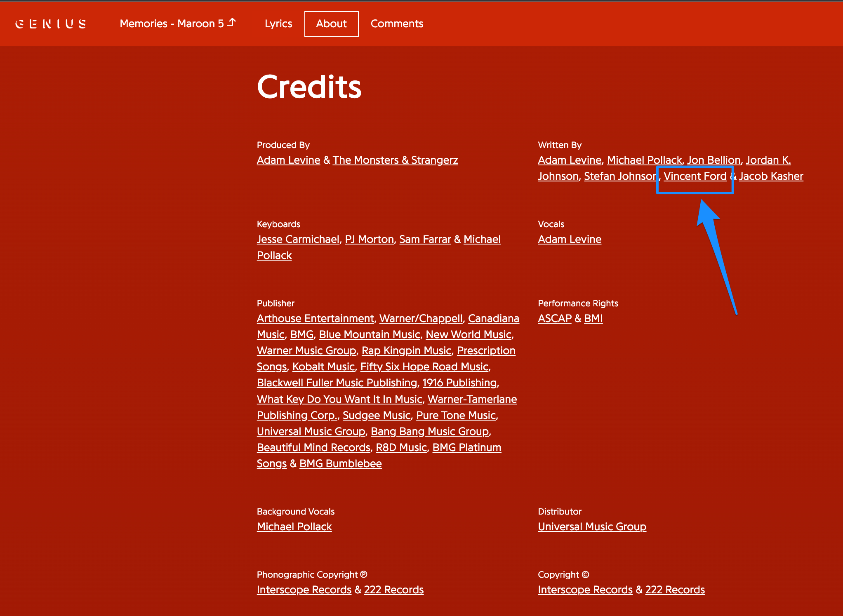
Task: Click Jacob Kasher in Written By
Action: pos(771,176)
